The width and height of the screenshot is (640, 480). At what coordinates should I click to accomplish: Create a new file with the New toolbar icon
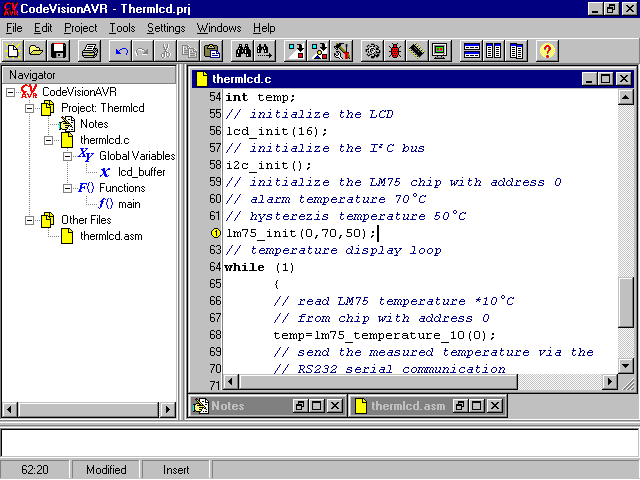coord(13,51)
